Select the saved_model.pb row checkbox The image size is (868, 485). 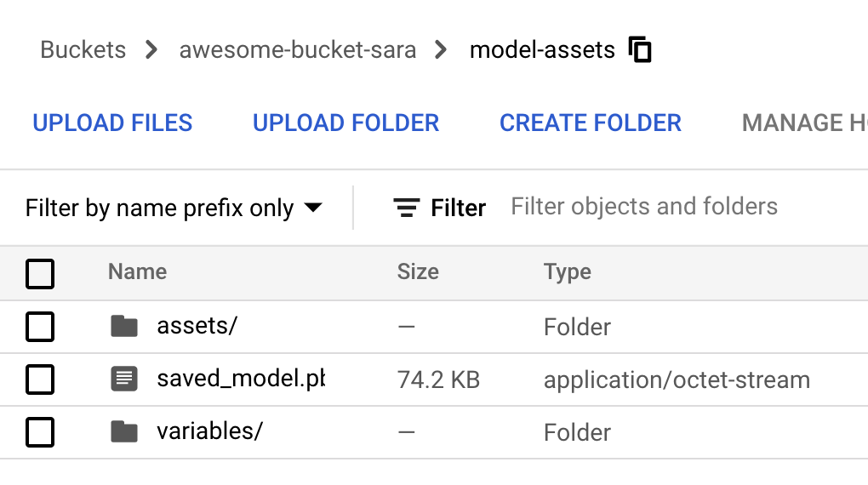point(40,379)
